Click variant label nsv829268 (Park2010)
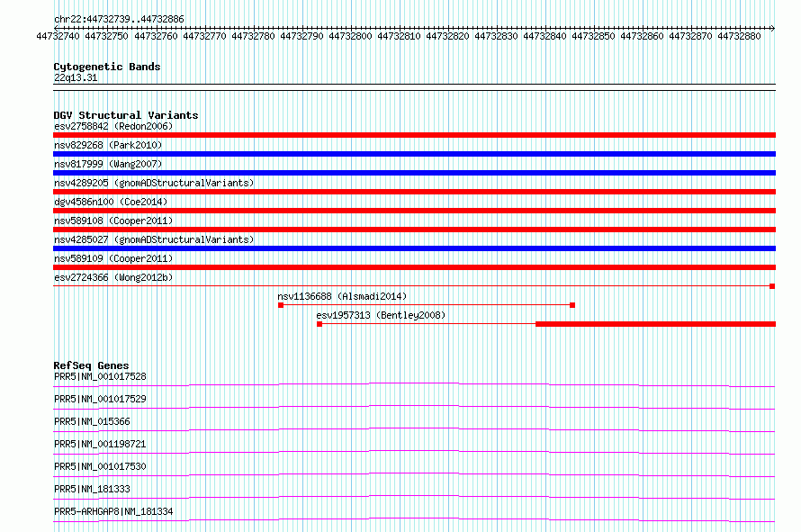The width and height of the screenshot is (801, 532). [x=108, y=145]
